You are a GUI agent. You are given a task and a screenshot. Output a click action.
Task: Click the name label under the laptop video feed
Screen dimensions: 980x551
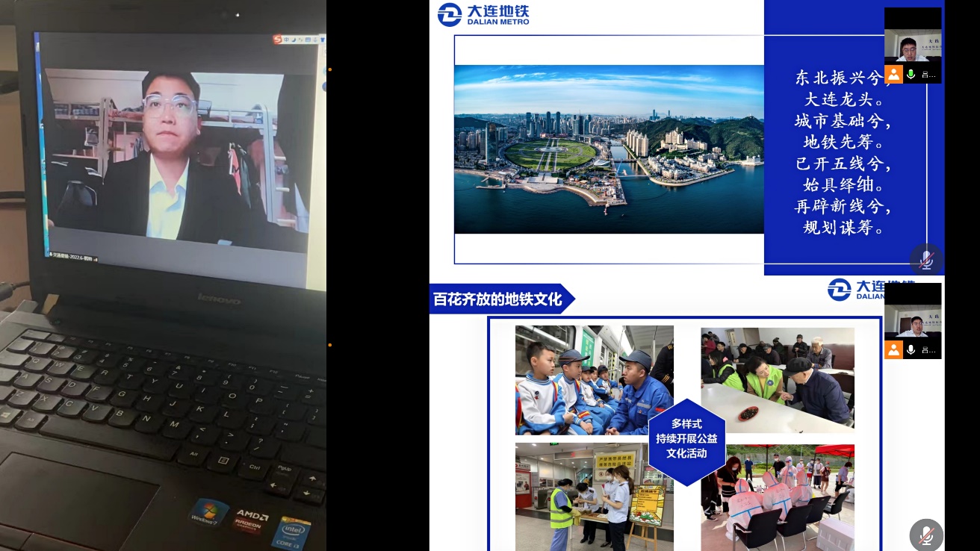[75, 259]
